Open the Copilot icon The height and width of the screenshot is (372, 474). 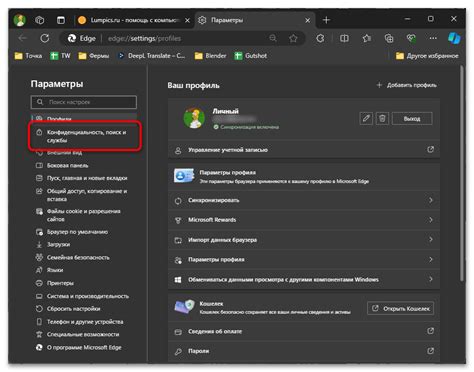pyautogui.click(x=454, y=38)
